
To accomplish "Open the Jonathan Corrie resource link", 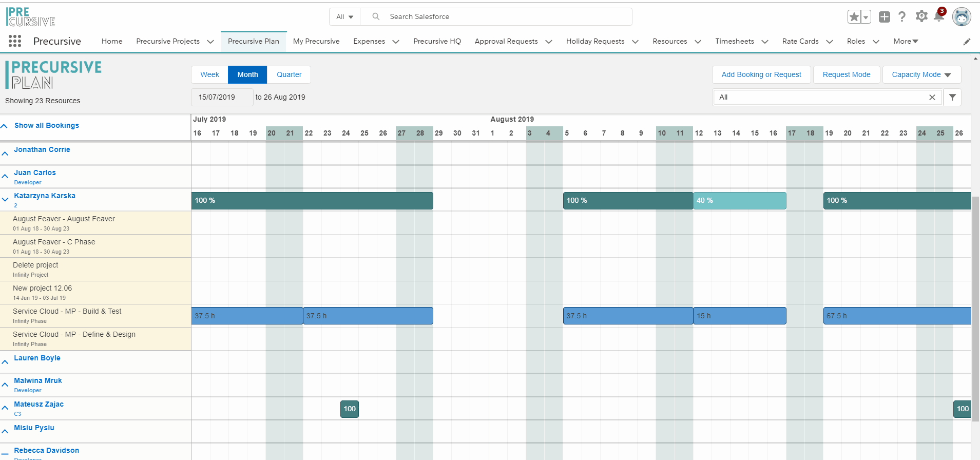I will click(x=42, y=149).
